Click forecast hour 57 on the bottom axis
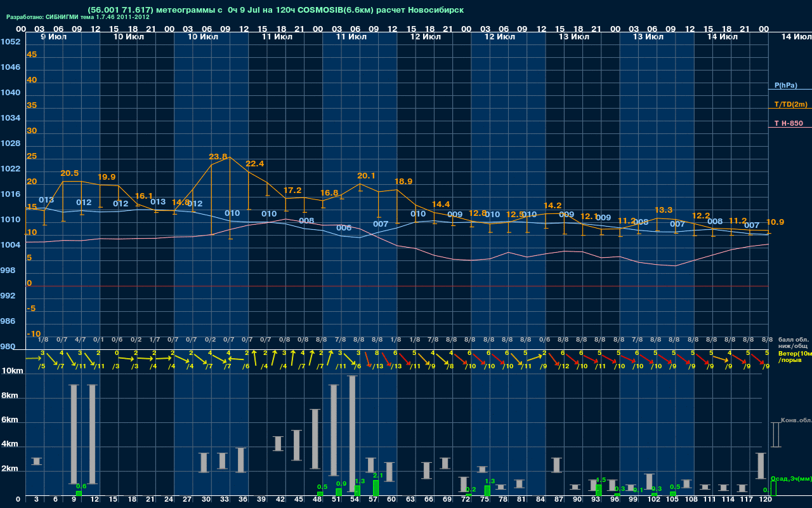Viewport: 812px width, 508px height. (x=373, y=500)
